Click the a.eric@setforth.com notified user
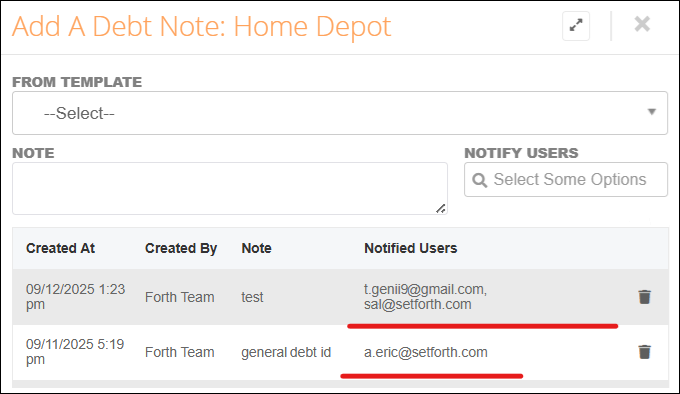The height and width of the screenshot is (394, 680). coord(425,352)
